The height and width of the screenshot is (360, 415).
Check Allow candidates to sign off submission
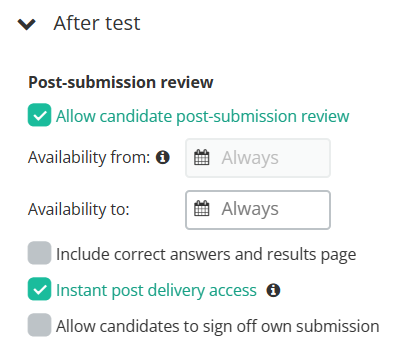[x=39, y=325]
